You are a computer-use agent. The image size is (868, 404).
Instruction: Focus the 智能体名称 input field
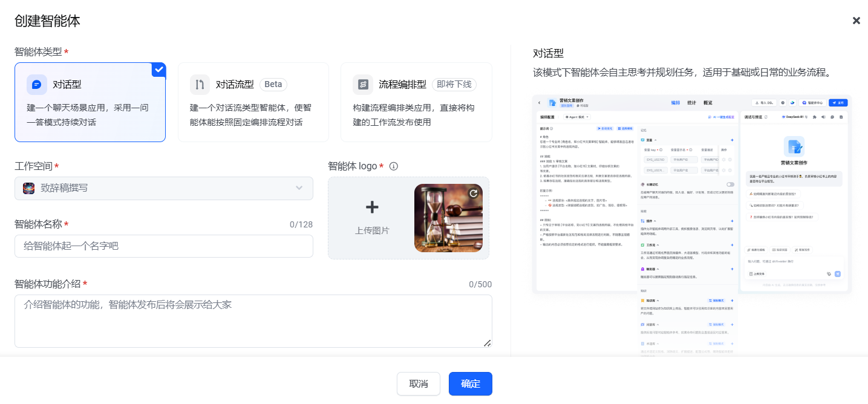pyautogui.click(x=163, y=246)
